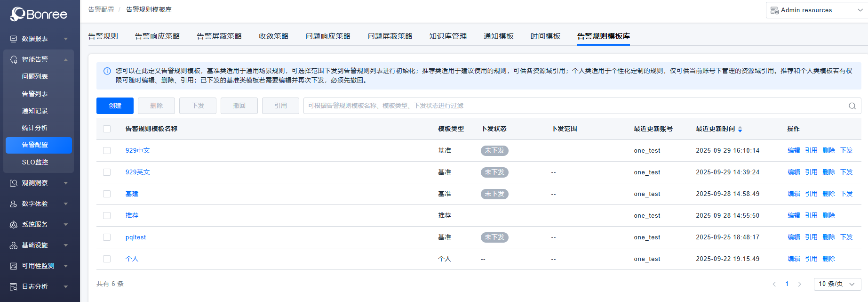
Task: Select the checkbox for pqltest row
Action: tap(107, 237)
